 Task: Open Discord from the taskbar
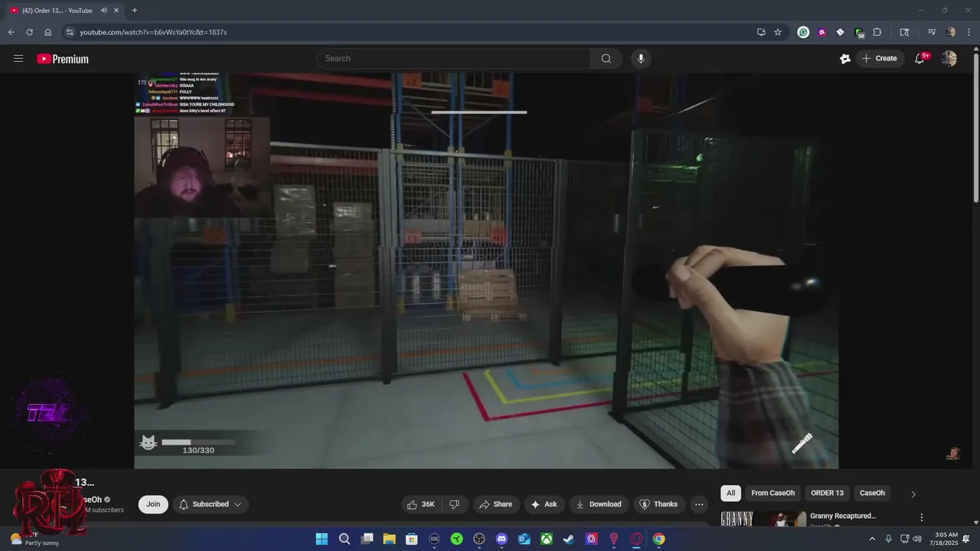tap(501, 539)
